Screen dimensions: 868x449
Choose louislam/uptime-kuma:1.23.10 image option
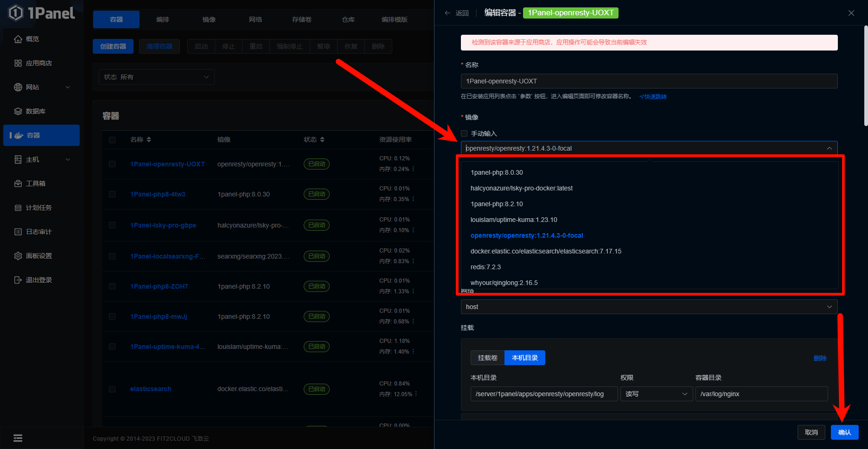tap(649, 220)
